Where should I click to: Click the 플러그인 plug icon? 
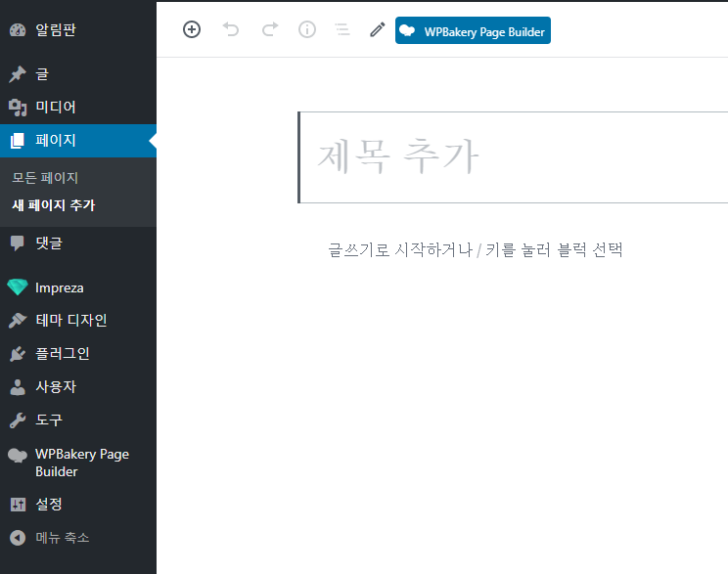(x=18, y=354)
